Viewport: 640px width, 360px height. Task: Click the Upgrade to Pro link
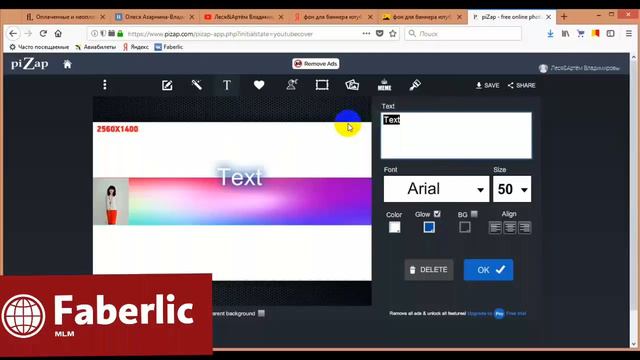tap(497, 313)
